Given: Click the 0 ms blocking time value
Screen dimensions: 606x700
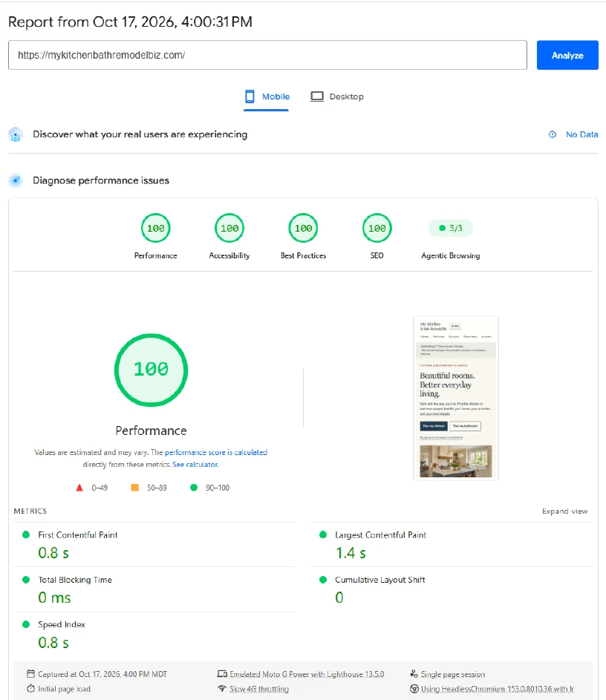Looking at the screenshot, I should pyautogui.click(x=54, y=598).
